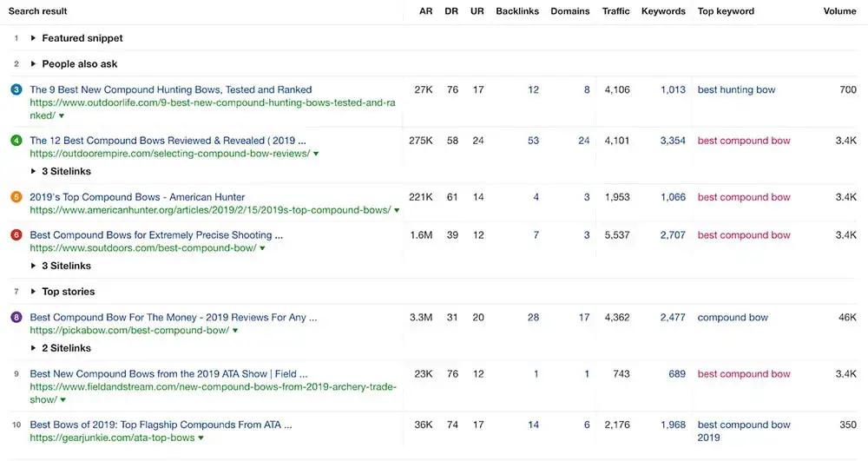Open 'The 9 Best New Compound Hunting Bows' link
The height and width of the screenshot is (461, 868).
(171, 89)
